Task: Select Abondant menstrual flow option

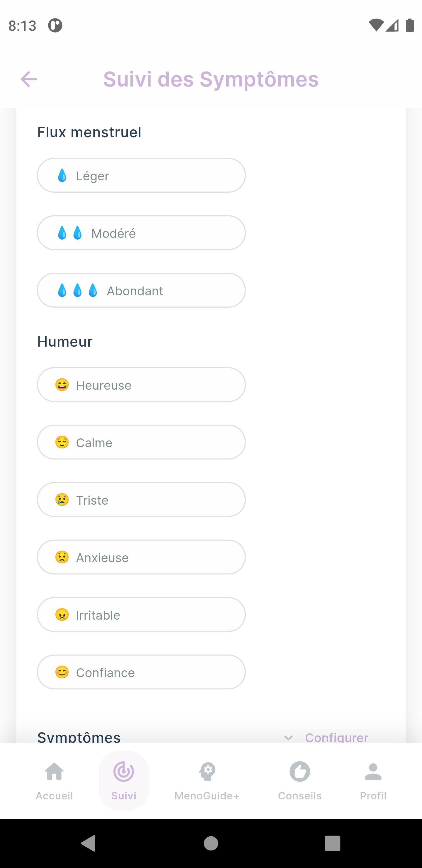Action: [x=141, y=290]
